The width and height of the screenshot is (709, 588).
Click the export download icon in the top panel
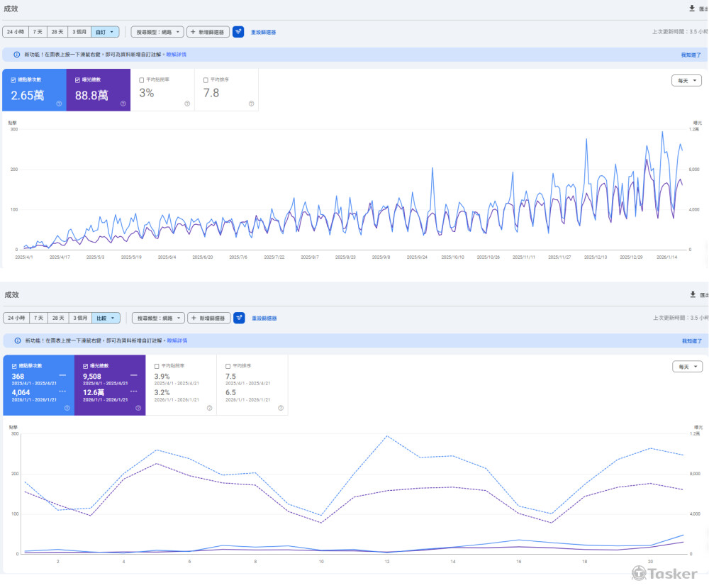pyautogui.click(x=692, y=9)
